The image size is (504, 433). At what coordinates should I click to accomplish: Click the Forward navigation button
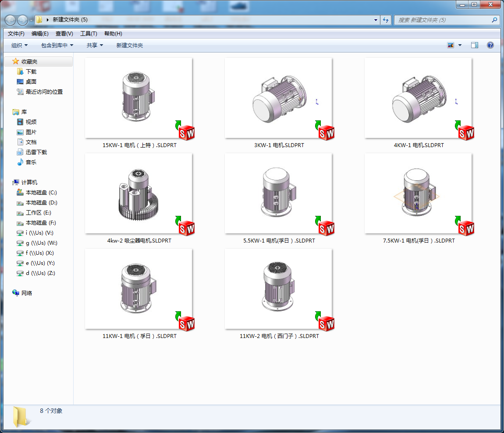[22, 20]
